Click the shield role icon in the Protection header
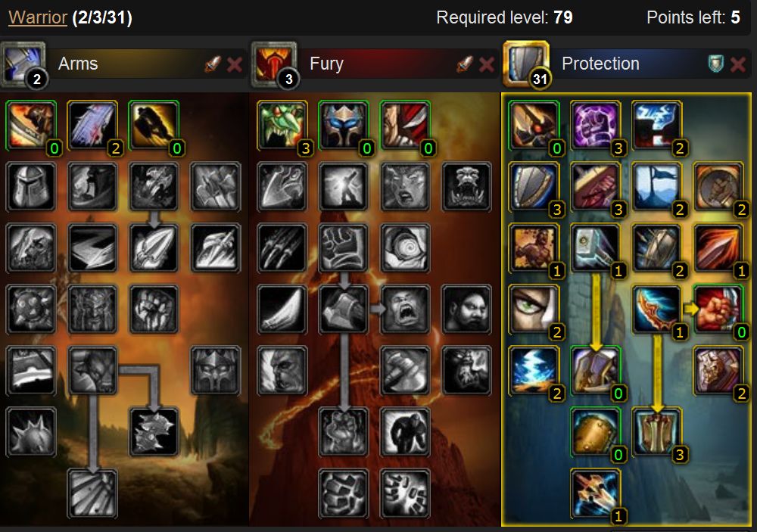Viewport: 757px width, 532px height. 716,64
